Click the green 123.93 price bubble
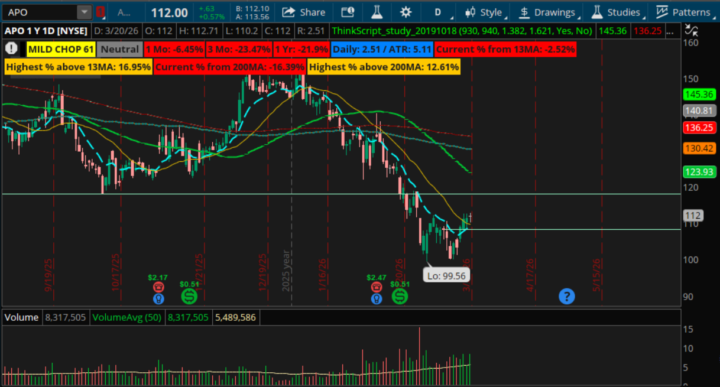Image resolution: width=720 pixels, height=387 pixels. coord(699,172)
